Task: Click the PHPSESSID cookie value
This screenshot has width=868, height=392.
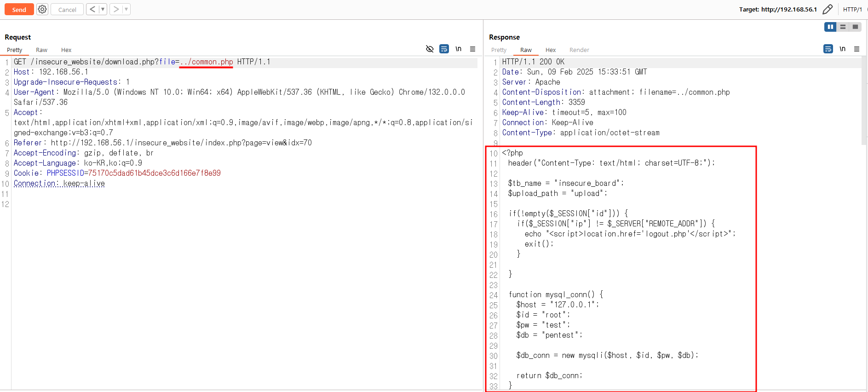Action: coord(154,173)
